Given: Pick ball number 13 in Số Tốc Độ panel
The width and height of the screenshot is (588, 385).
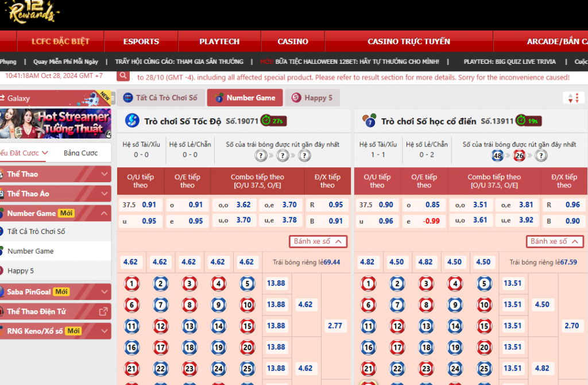Looking at the screenshot, I should pos(189,326).
